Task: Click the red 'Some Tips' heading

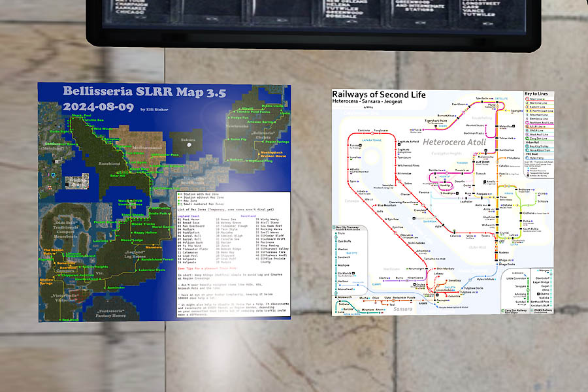Action: coord(207,269)
